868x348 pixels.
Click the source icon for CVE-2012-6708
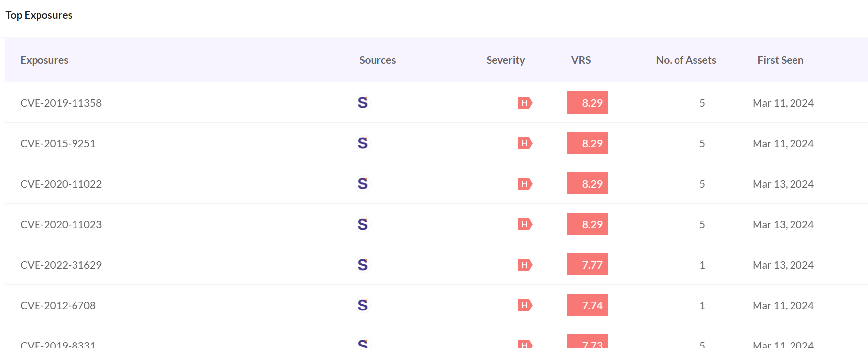pos(363,305)
